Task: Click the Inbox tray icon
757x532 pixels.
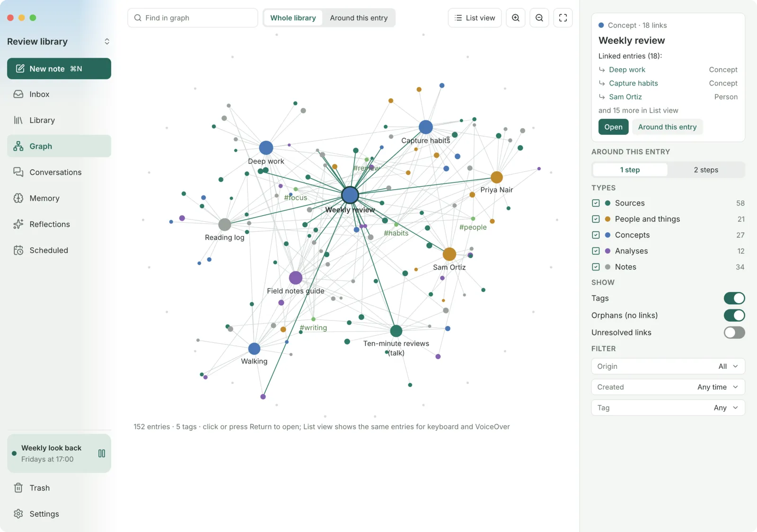Action: pyautogui.click(x=18, y=94)
